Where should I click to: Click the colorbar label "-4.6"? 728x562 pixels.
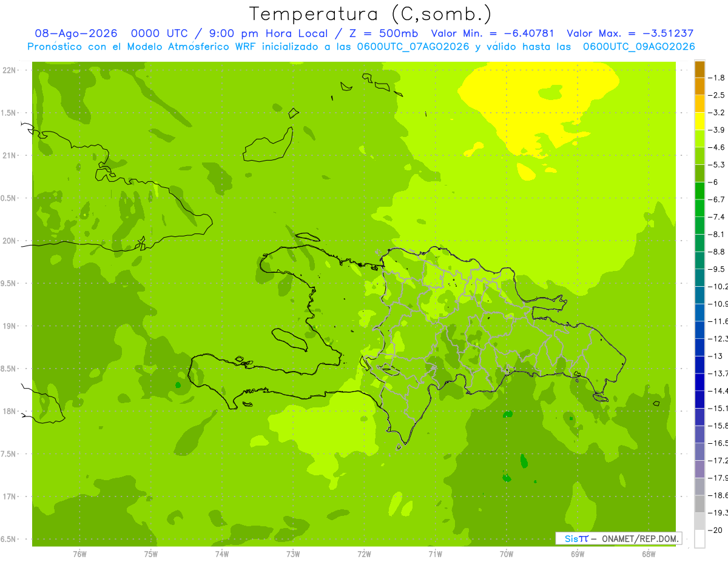pos(718,147)
